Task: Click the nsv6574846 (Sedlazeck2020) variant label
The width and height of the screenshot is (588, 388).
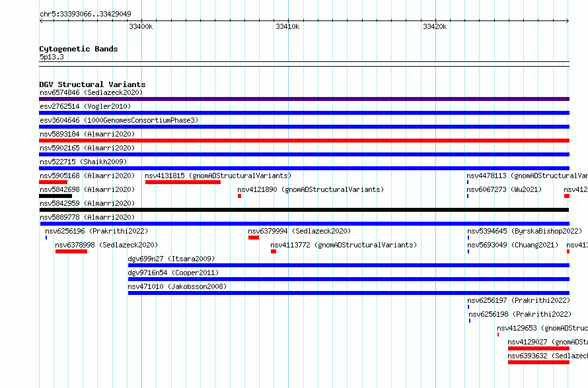Action: 91,92
